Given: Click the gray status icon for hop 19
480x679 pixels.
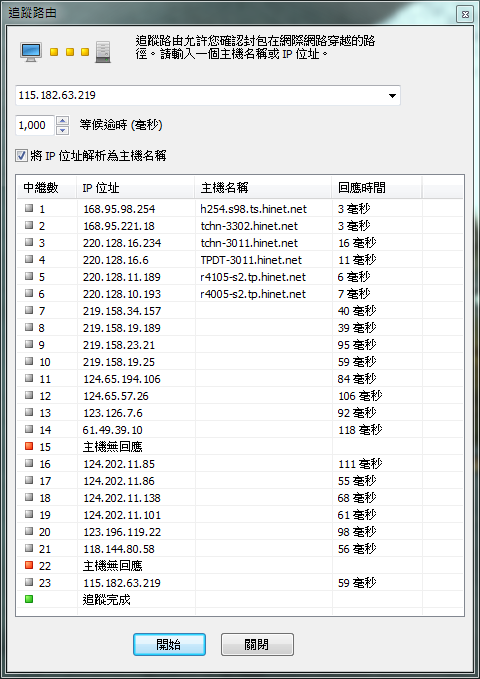Looking at the screenshot, I should coord(29,514).
